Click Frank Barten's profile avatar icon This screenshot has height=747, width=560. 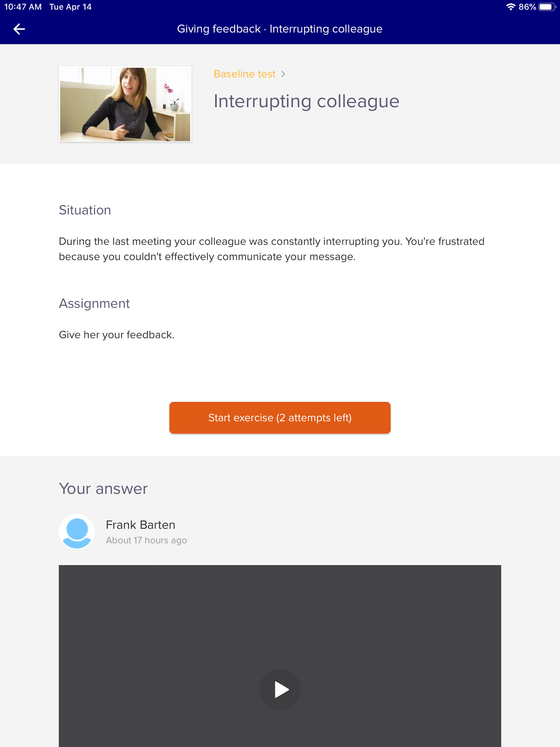(x=77, y=532)
